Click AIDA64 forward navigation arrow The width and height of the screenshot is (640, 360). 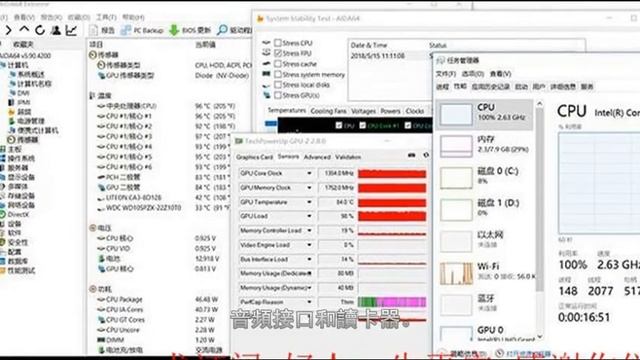(8, 30)
